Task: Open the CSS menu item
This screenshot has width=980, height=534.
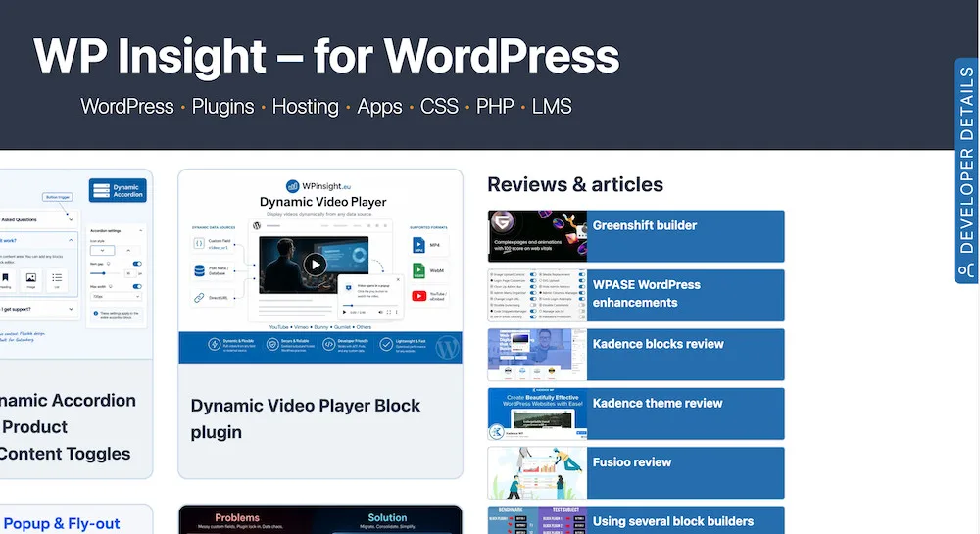Action: [x=439, y=106]
